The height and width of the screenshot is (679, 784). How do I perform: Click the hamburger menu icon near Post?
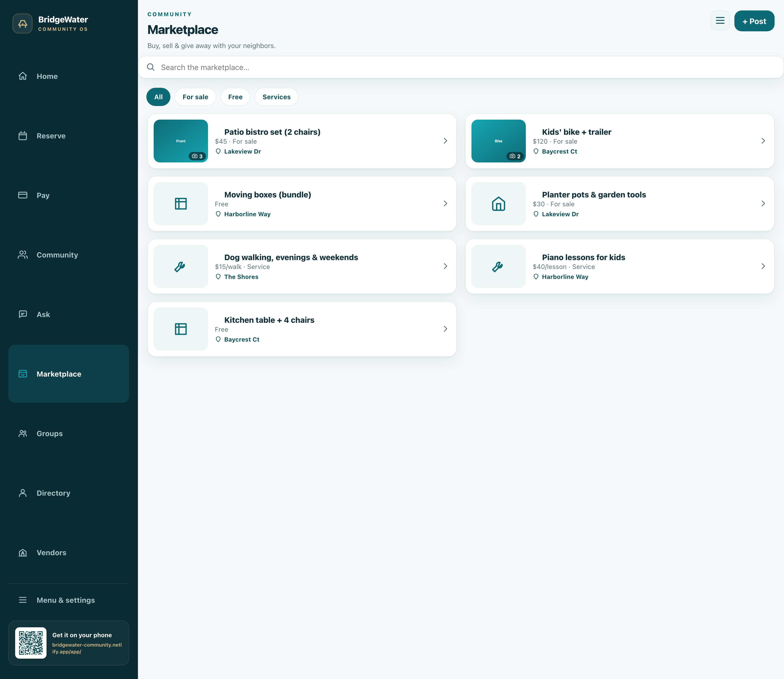[x=720, y=21]
